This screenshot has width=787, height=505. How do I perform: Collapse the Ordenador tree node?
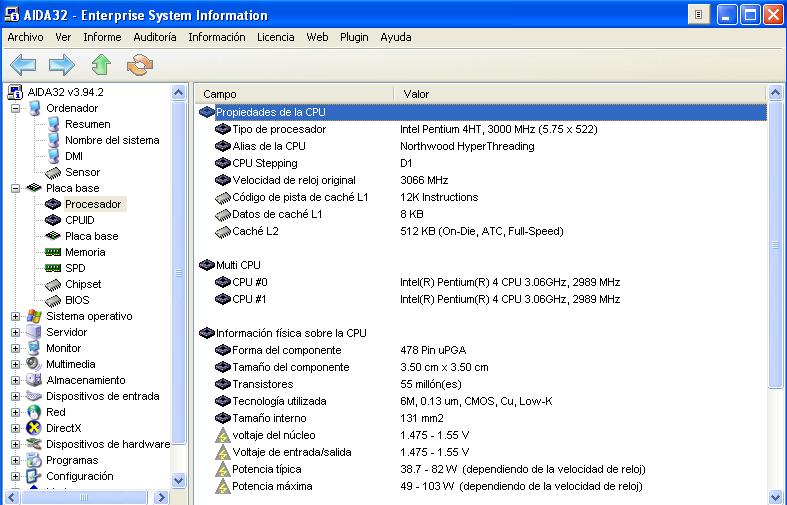click(x=16, y=108)
